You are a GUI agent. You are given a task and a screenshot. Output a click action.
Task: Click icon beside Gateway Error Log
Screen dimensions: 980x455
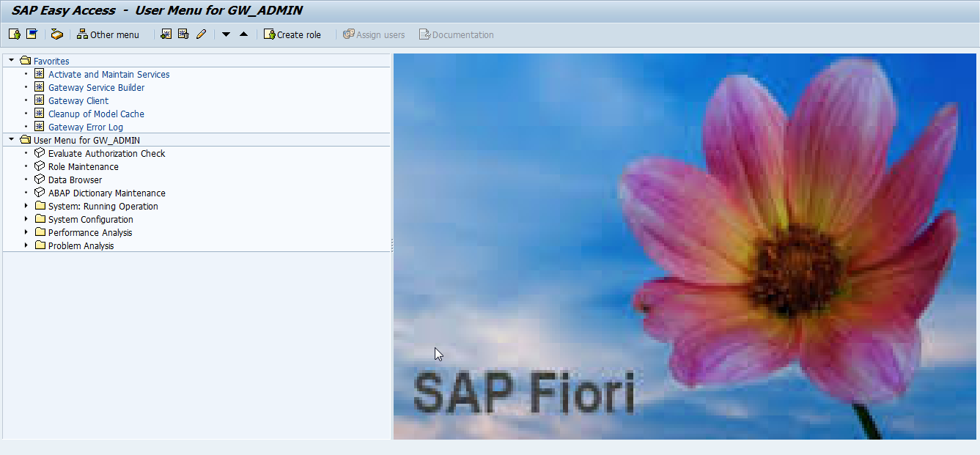(x=40, y=127)
